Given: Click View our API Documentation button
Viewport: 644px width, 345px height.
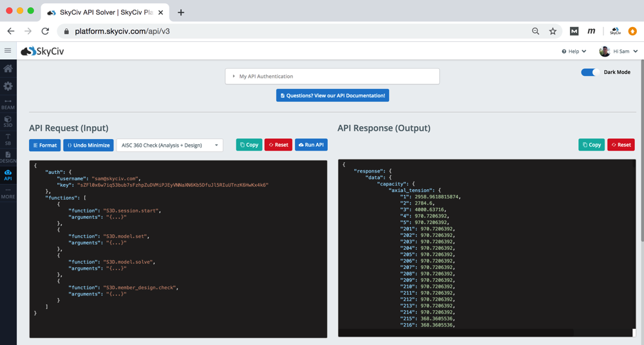Looking at the screenshot, I should tap(332, 95).
